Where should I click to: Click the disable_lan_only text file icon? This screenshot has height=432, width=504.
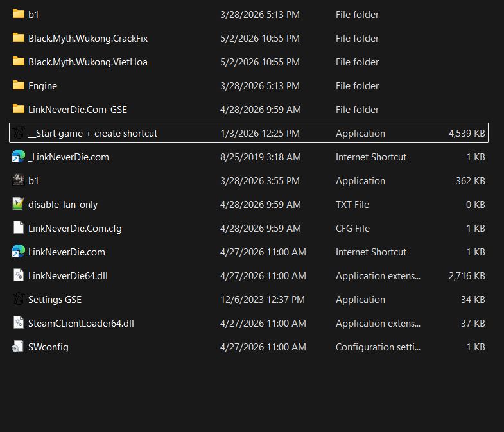click(19, 203)
